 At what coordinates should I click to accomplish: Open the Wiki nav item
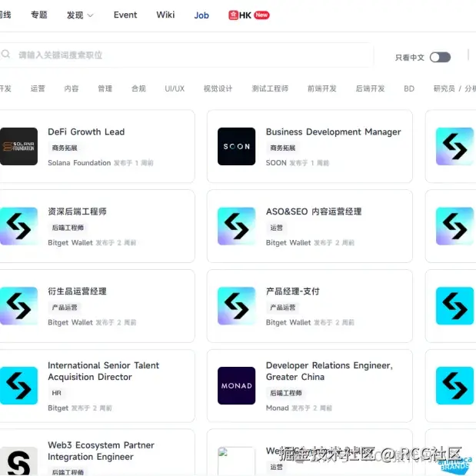coord(165,15)
